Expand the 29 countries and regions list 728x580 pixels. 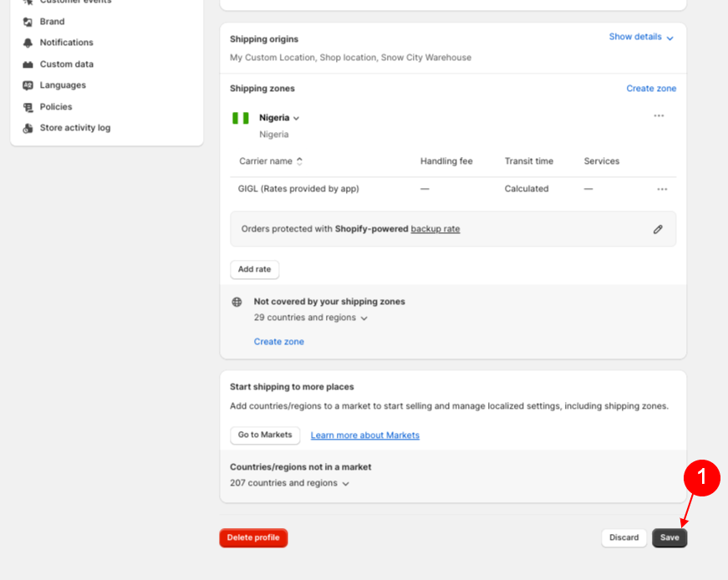[364, 318]
